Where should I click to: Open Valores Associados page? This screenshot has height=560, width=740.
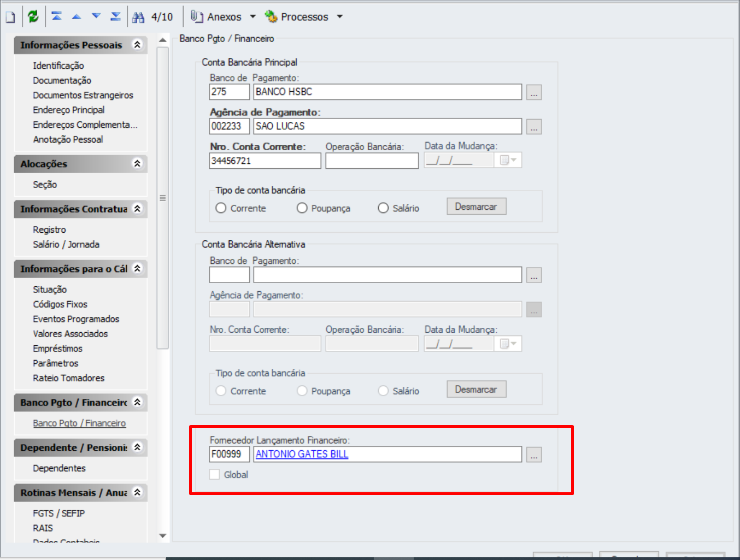click(71, 334)
